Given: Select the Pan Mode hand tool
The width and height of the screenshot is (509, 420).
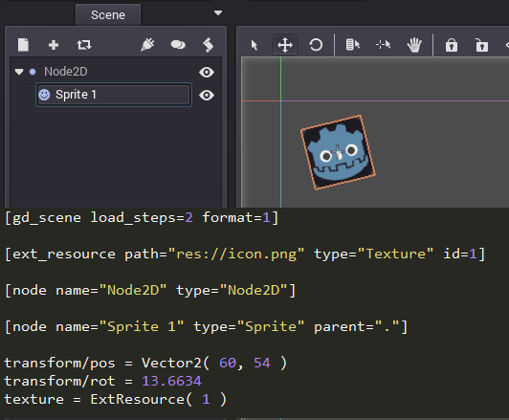Looking at the screenshot, I should [414, 45].
